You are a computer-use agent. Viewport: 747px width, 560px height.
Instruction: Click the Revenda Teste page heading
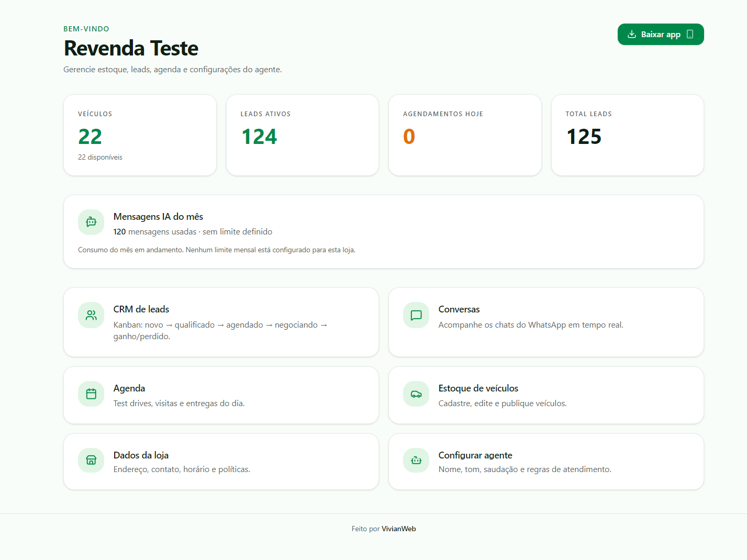pos(131,48)
